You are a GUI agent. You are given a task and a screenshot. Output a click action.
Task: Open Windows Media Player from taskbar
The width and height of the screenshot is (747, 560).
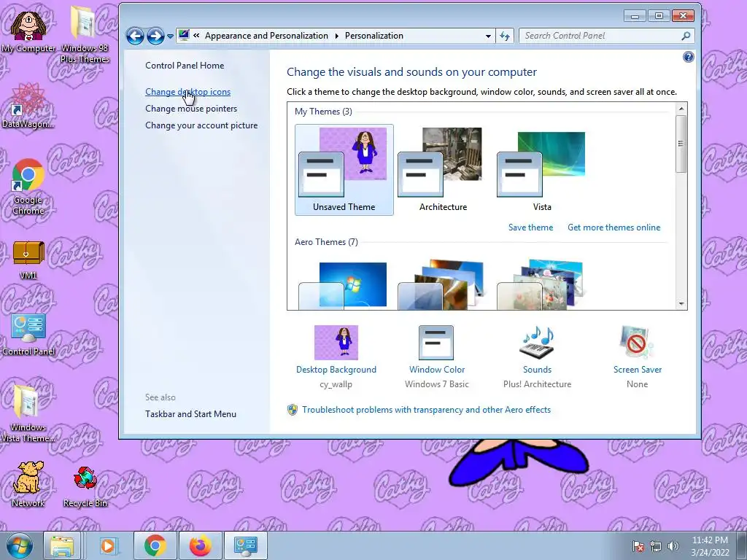[x=108, y=545]
